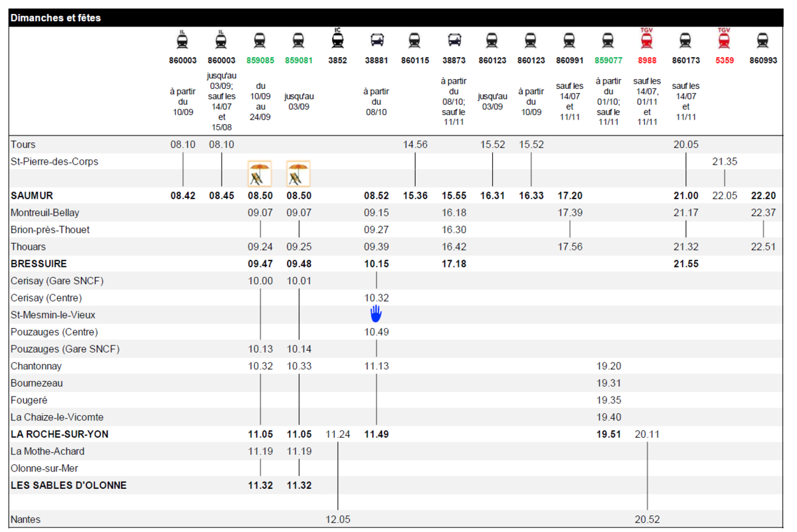Click the Dimanches et fêtes header bar

pos(398,18)
